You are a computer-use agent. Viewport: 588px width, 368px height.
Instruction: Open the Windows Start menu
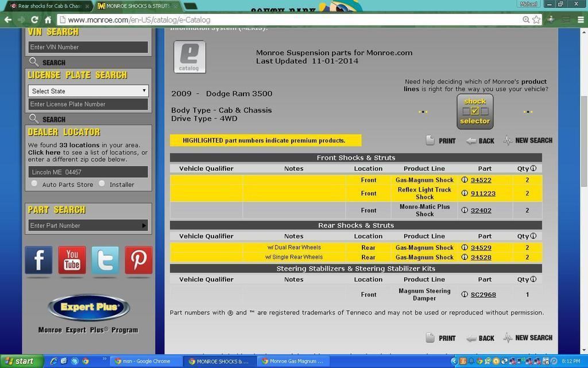click(22, 361)
